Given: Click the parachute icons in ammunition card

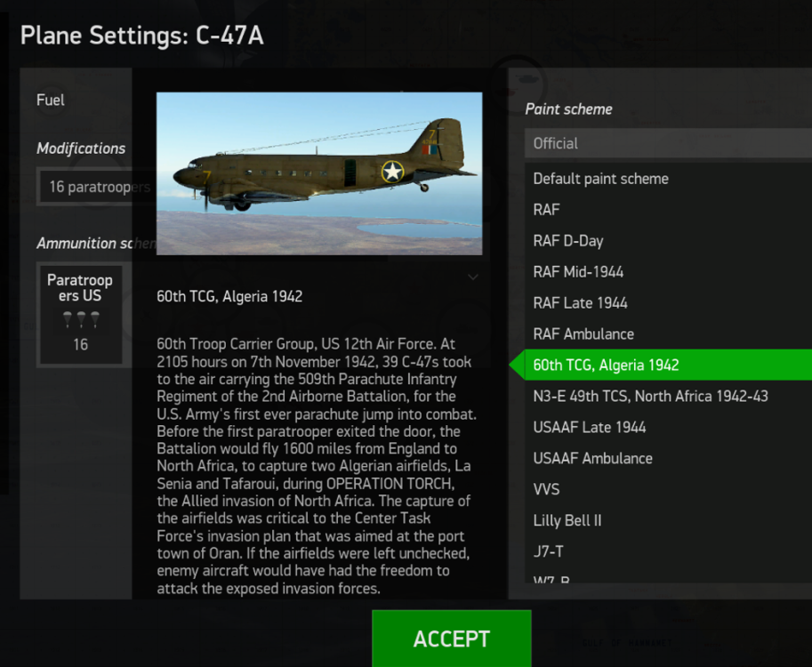Looking at the screenshot, I should [x=80, y=319].
